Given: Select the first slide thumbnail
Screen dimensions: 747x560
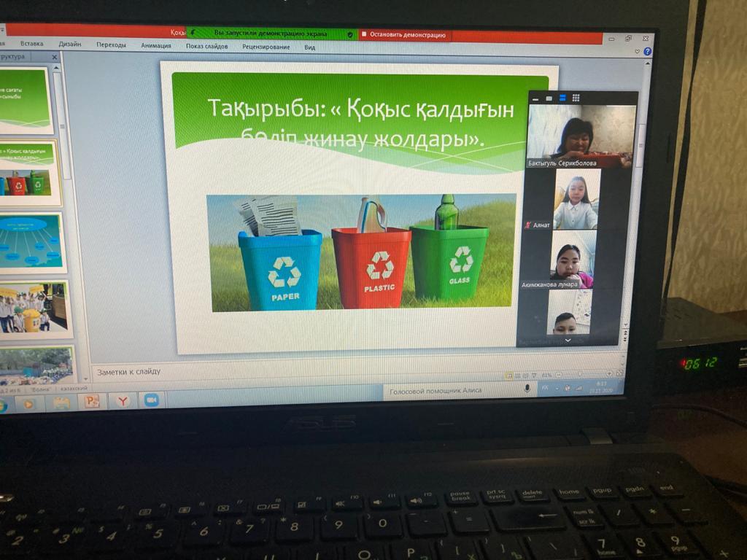Looking at the screenshot, I should point(25,100).
